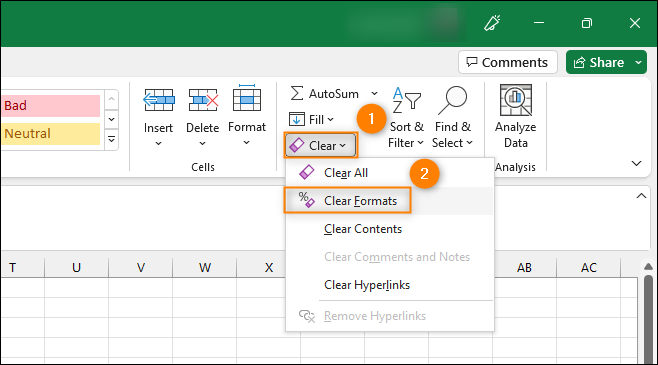658x365 pixels.
Task: Launch Analyze Data tool
Action: 516,117
